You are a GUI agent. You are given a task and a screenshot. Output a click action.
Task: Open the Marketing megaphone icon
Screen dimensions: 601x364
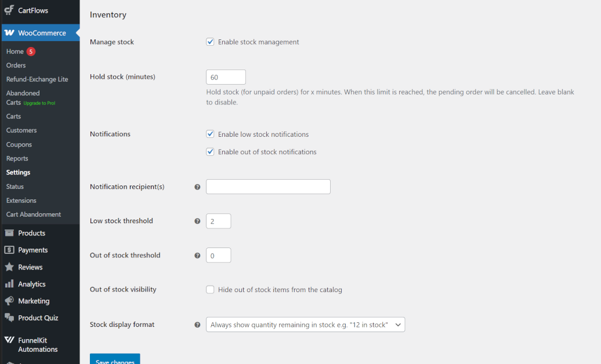tap(9, 300)
